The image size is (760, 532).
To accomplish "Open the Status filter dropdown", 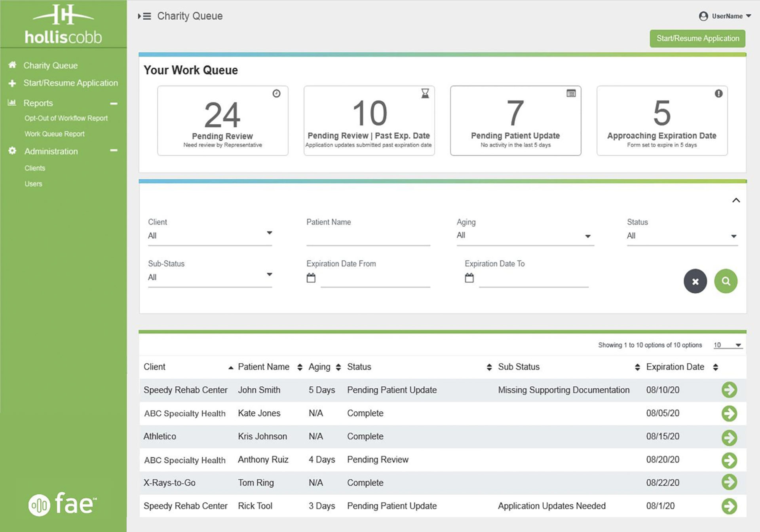I will pyautogui.click(x=682, y=236).
